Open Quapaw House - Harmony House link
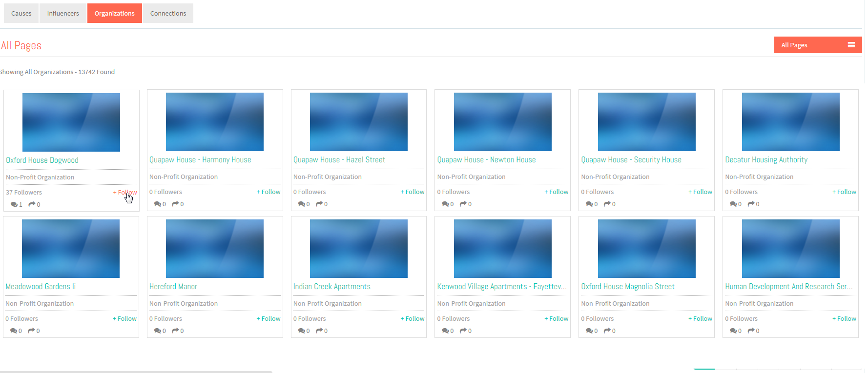The height and width of the screenshot is (373, 868). tap(200, 159)
